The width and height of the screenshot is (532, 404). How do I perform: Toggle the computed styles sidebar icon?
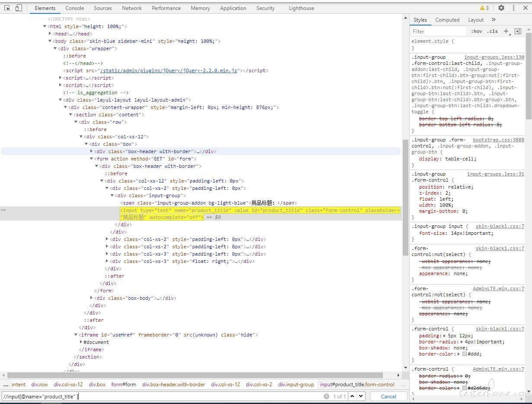tap(518, 31)
